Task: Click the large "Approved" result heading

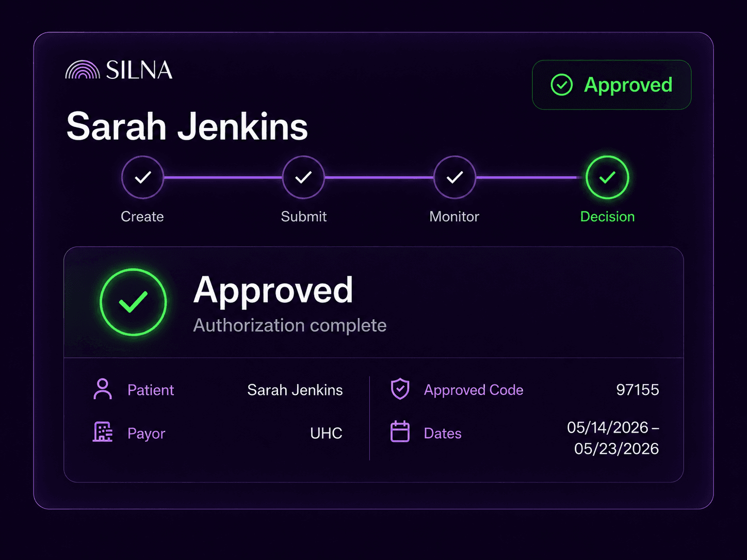Action: (273, 291)
